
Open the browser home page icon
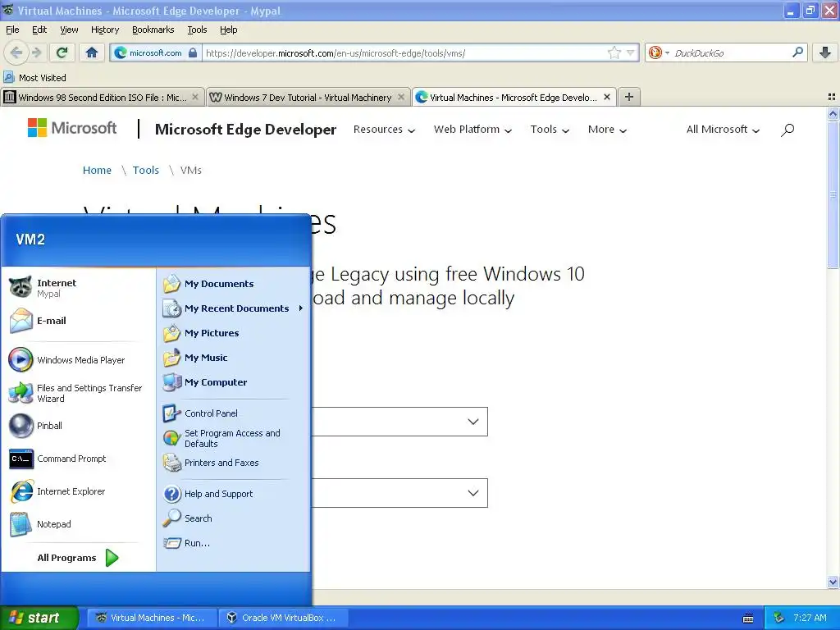click(92, 52)
